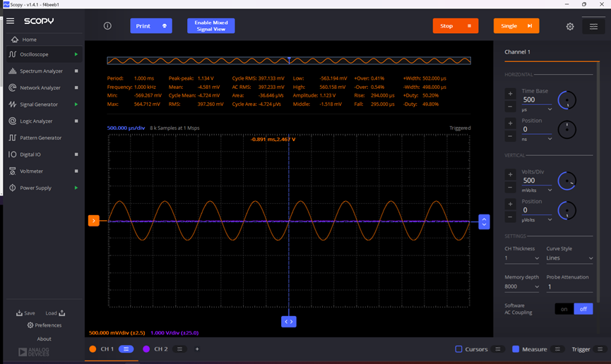Open Volts/Div unit dropdown (mVolts)
Image resolution: width=611 pixels, height=364 pixels.
tap(537, 190)
